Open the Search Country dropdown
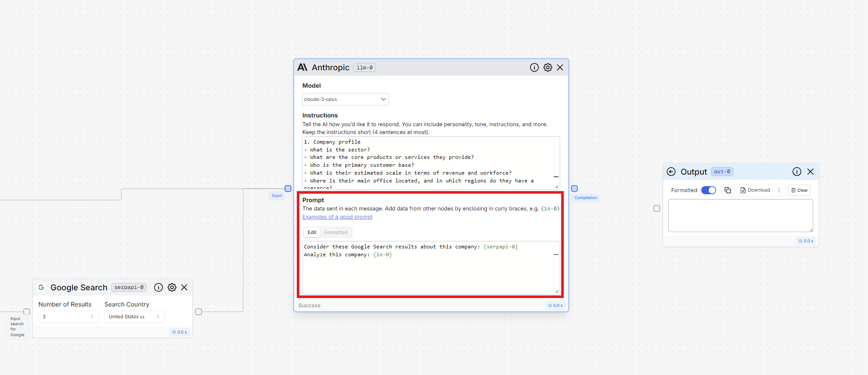Viewport: 868px width, 375px height. [135, 317]
